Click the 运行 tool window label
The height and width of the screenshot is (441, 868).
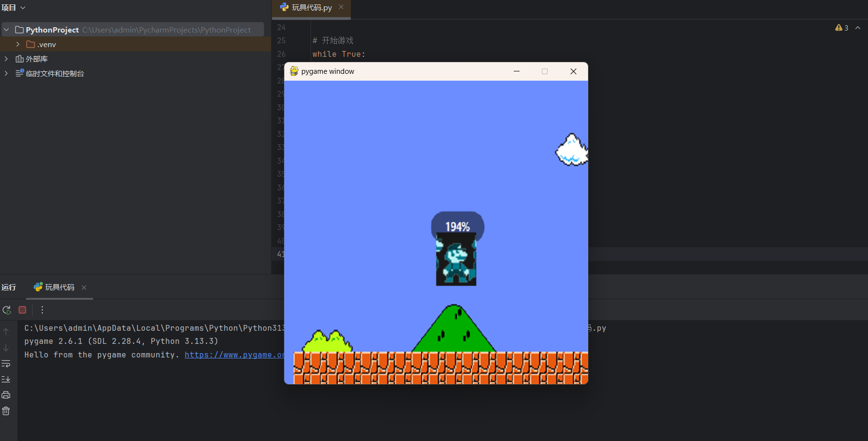coord(9,288)
